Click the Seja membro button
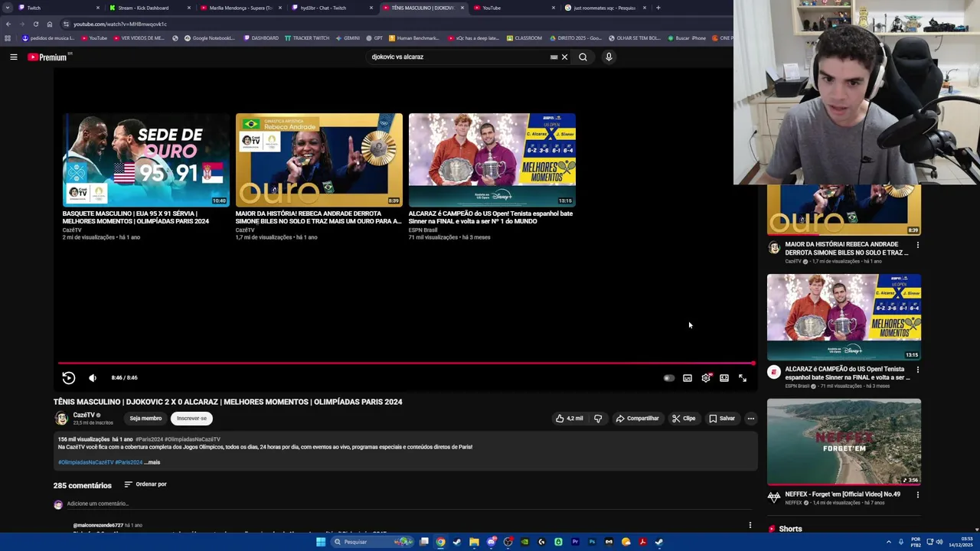The height and width of the screenshot is (551, 980). pos(145,419)
